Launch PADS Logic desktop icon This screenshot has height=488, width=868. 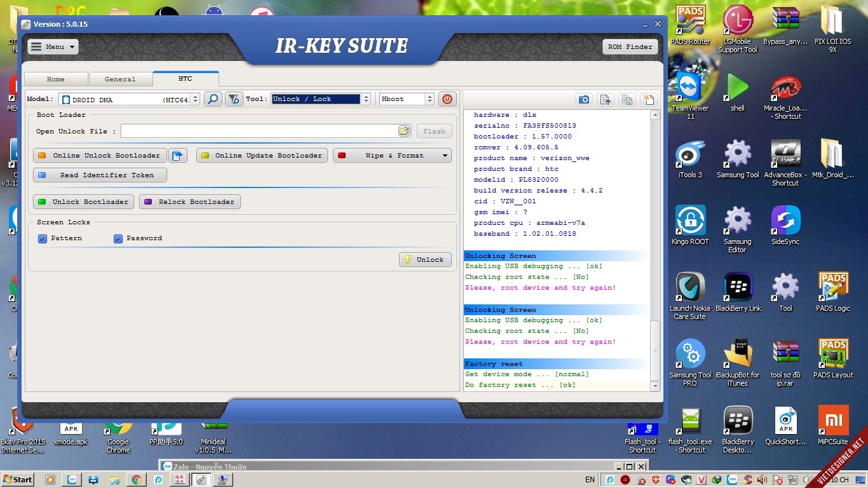click(x=833, y=292)
